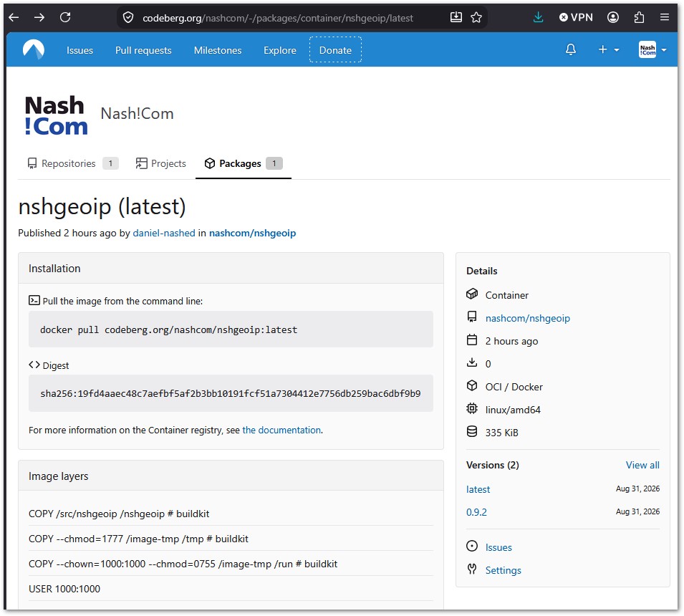Open Pull requests in the top navigation
Image resolution: width=684 pixels, height=616 pixels.
[x=143, y=50]
